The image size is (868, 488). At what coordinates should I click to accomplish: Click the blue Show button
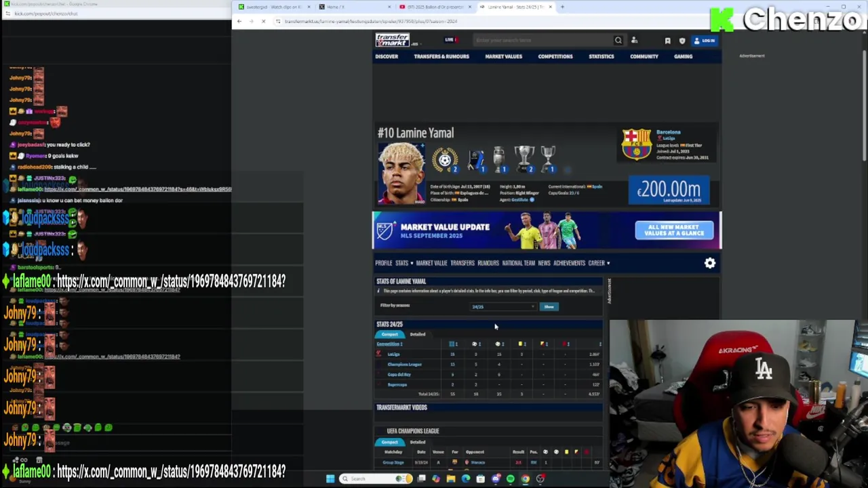[549, 307]
